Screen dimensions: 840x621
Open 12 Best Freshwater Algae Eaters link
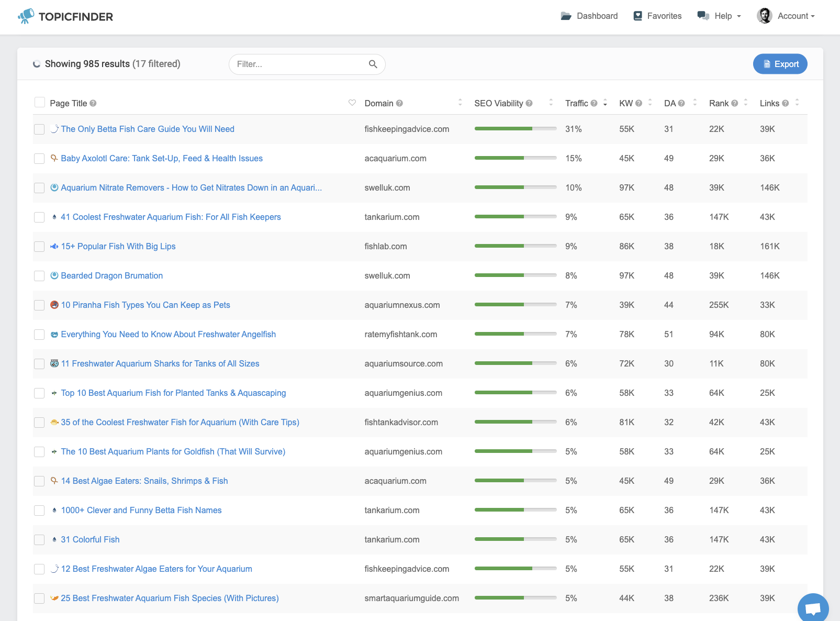[156, 569]
